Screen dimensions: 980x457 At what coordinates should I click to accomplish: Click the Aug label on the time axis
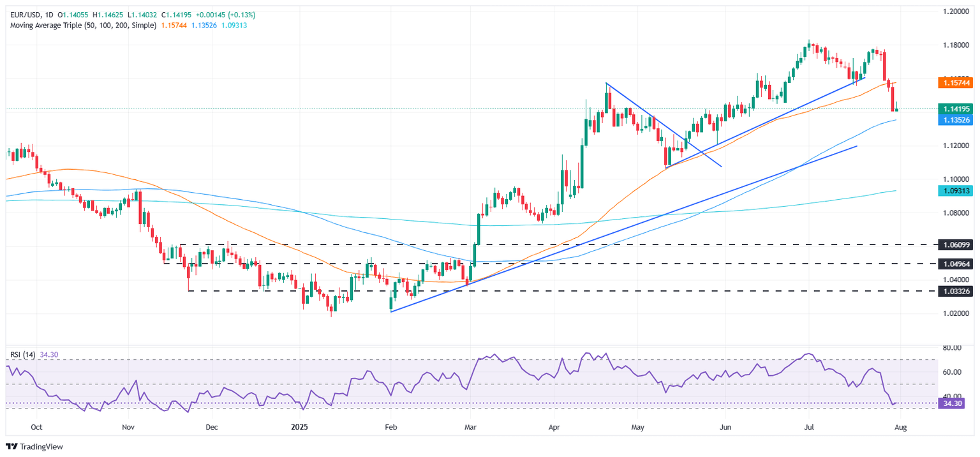(x=901, y=427)
